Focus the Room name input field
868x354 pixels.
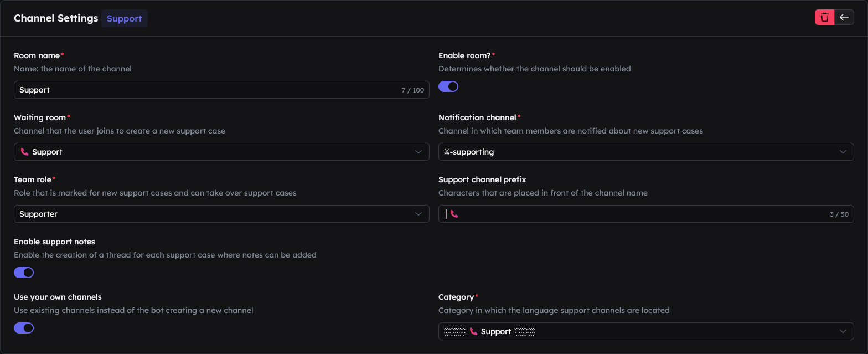221,90
